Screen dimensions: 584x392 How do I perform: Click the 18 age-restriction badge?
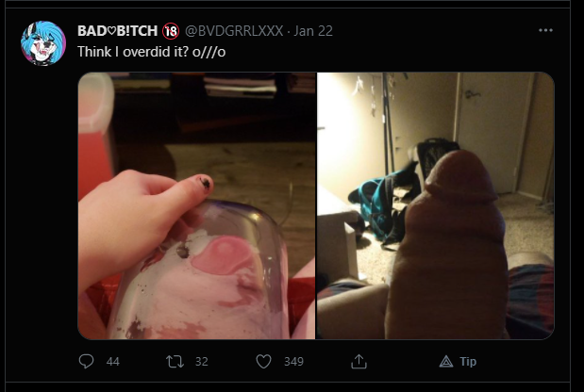pos(171,31)
